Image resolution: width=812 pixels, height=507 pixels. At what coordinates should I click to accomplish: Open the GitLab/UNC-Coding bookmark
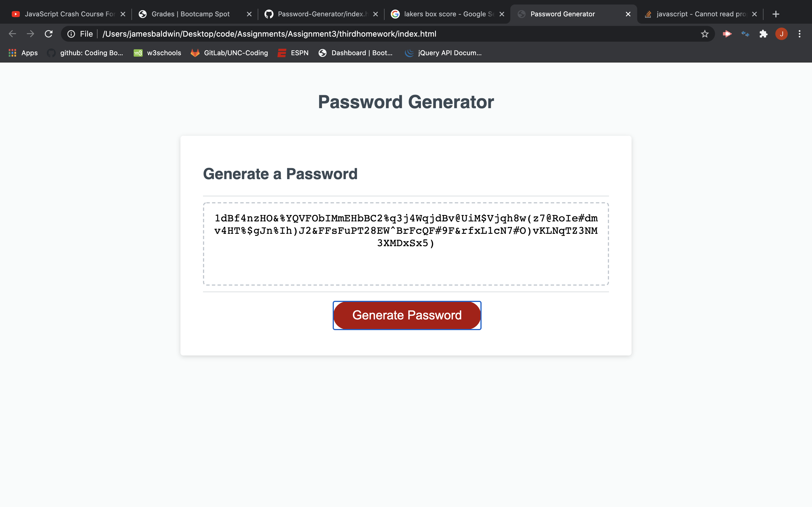[229, 53]
